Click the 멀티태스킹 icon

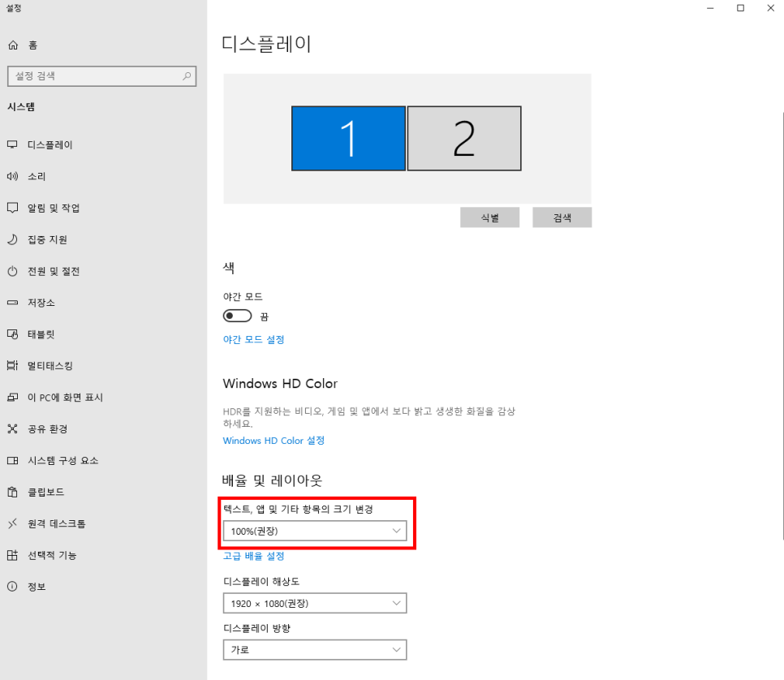coord(12,365)
